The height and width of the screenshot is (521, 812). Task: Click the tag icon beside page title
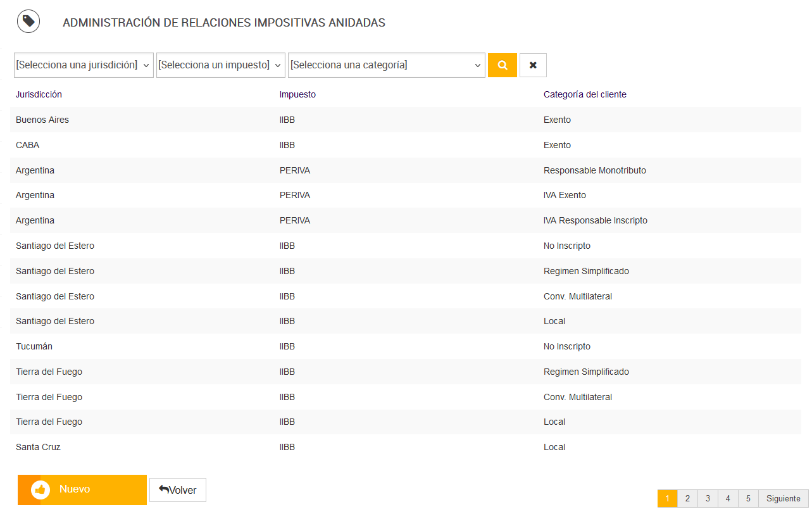(x=28, y=22)
